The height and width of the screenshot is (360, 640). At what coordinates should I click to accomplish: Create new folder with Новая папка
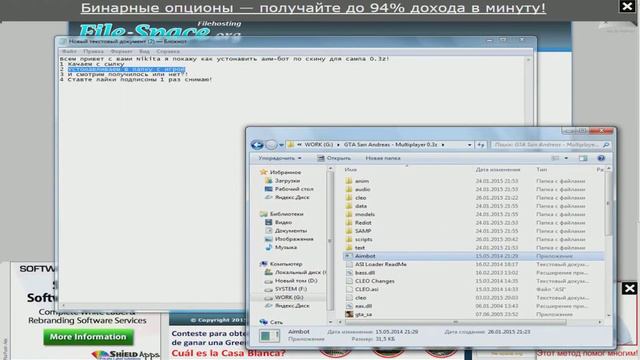click(x=383, y=158)
